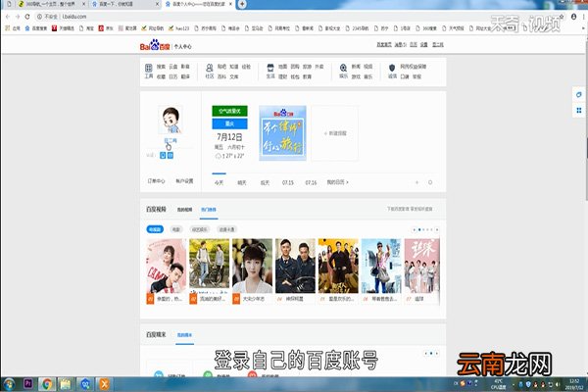
Task: Click the green 空气质量优 button
Action: click(x=229, y=111)
